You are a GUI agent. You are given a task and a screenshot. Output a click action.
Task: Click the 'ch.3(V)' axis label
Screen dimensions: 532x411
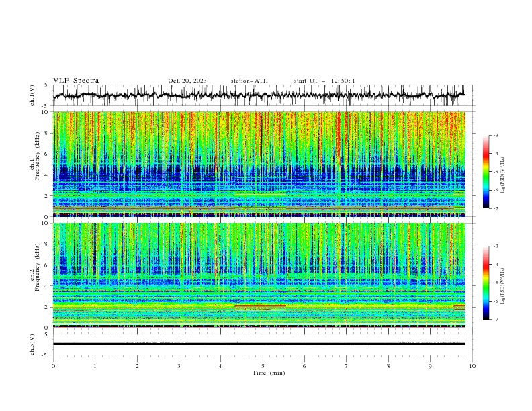32,345
